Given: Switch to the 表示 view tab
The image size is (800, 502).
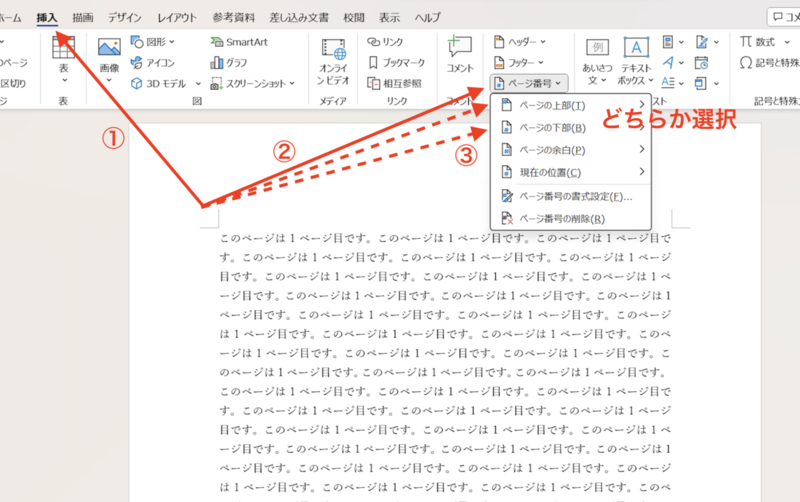Looking at the screenshot, I should 389,17.
